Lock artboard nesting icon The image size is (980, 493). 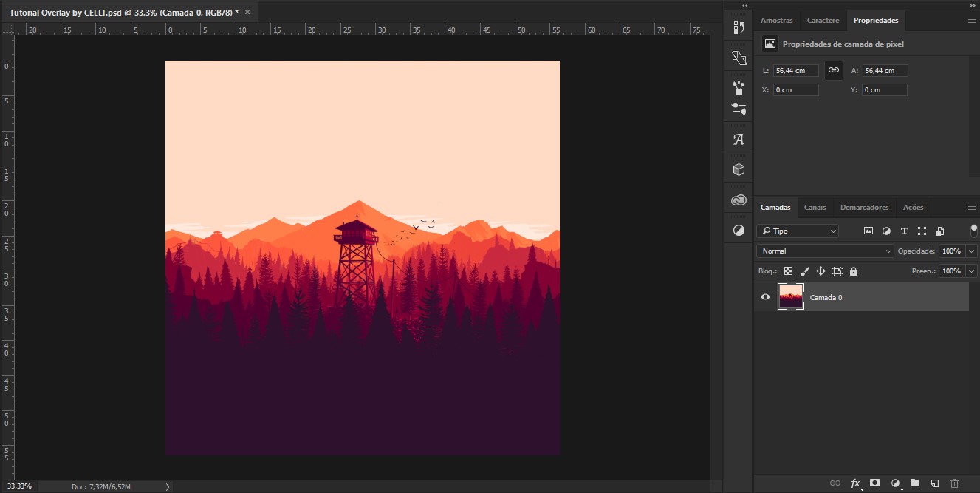pos(837,271)
